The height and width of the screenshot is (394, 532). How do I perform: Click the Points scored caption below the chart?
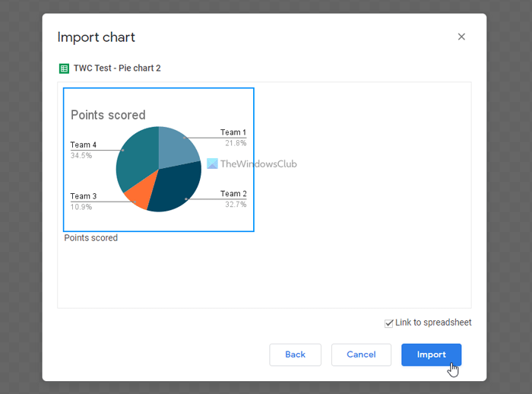tap(91, 238)
